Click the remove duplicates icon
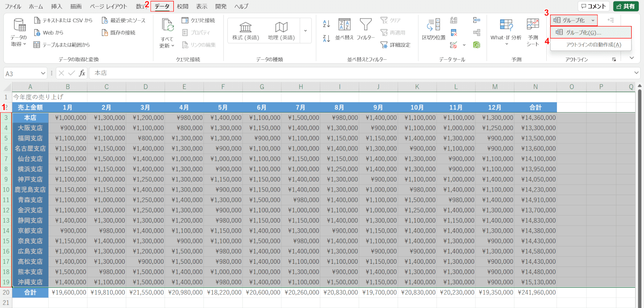The width and height of the screenshot is (644, 308). tap(454, 32)
